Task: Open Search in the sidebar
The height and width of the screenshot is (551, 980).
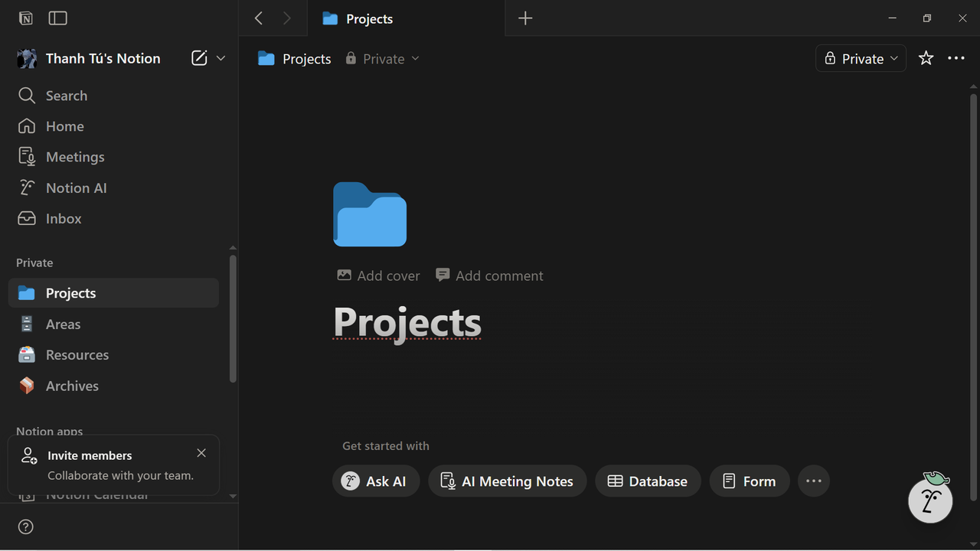Action: tap(66, 96)
